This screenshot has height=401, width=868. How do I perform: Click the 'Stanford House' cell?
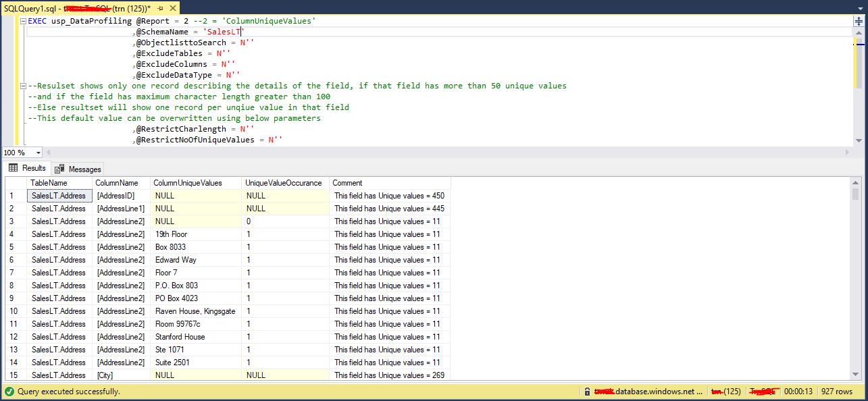click(196, 337)
